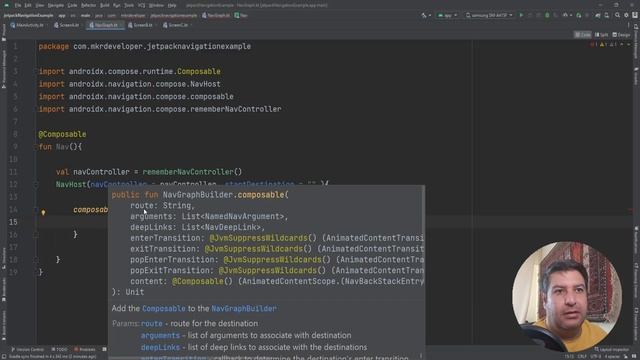Image resolution: width=640 pixels, height=360 pixels.
Task: Collapse the code fold marker at line 12
Action: [x=36, y=184]
